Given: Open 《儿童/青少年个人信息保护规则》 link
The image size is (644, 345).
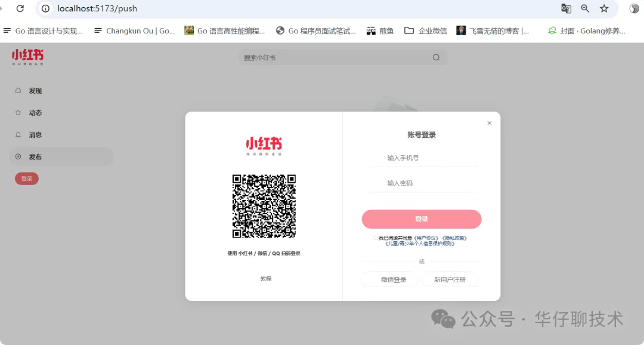Looking at the screenshot, I should [420, 244].
